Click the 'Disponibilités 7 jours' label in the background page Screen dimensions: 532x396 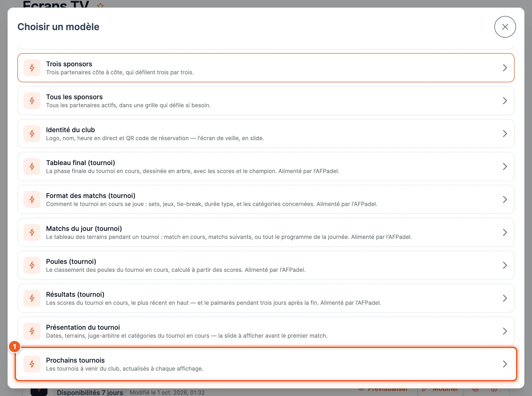90,392
